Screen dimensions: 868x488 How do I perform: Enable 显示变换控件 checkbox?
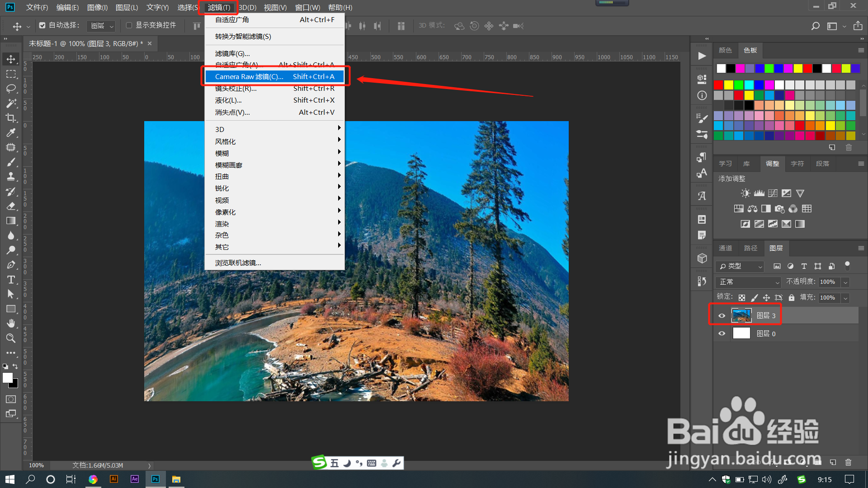click(x=129, y=25)
